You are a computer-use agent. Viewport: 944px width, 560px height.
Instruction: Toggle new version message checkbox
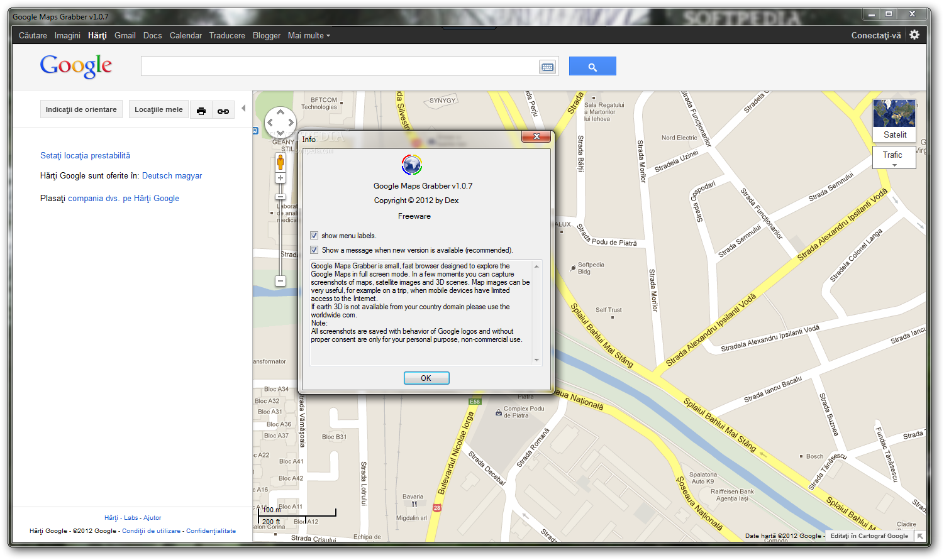point(314,250)
